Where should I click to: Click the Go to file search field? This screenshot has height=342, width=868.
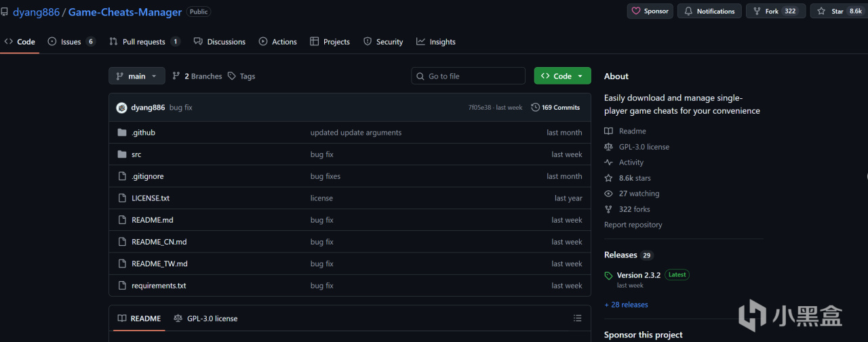coord(473,77)
